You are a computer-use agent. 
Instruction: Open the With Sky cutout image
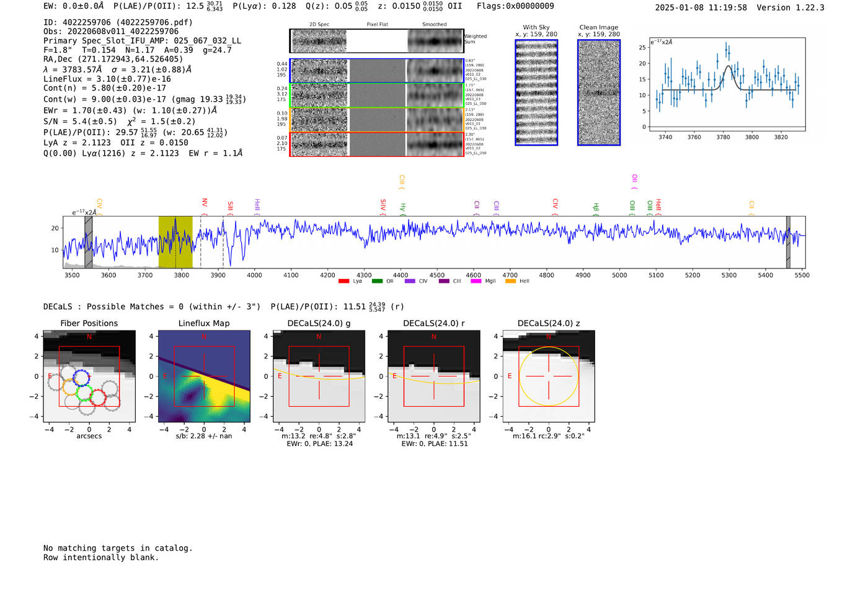(536, 92)
